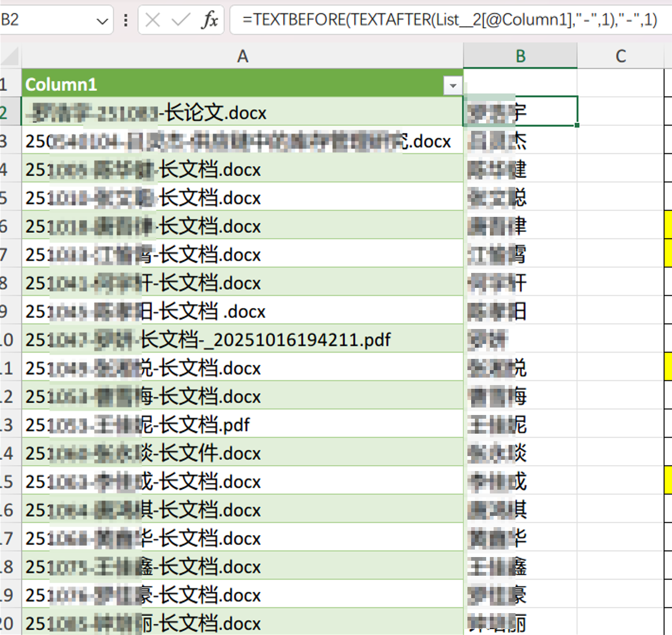672x635 pixels.
Task: Click the fx Insert Function icon
Action: 212,20
